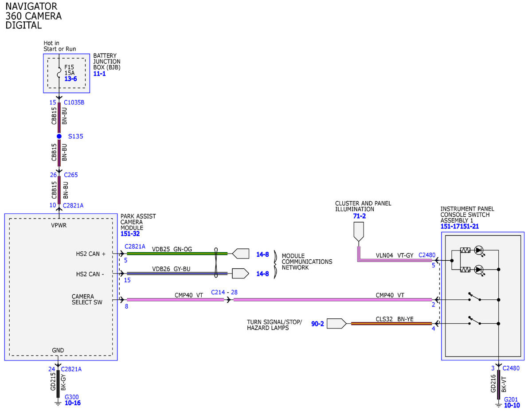532x411 pixels.
Task: Open the 13-6 fuse reference link
Action: (x=70, y=78)
